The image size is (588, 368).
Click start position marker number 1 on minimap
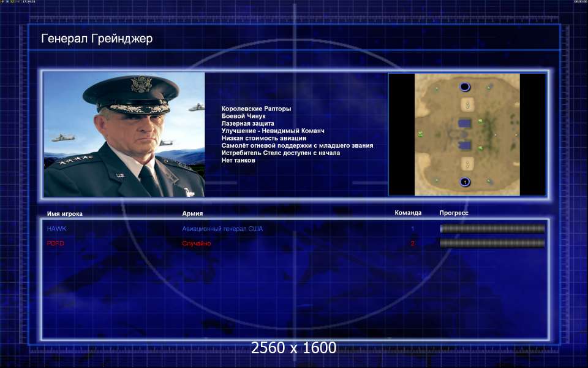(x=464, y=182)
